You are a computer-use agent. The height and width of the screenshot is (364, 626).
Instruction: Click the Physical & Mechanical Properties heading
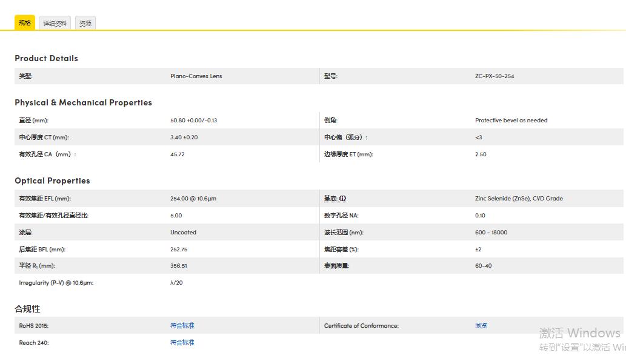(x=83, y=103)
